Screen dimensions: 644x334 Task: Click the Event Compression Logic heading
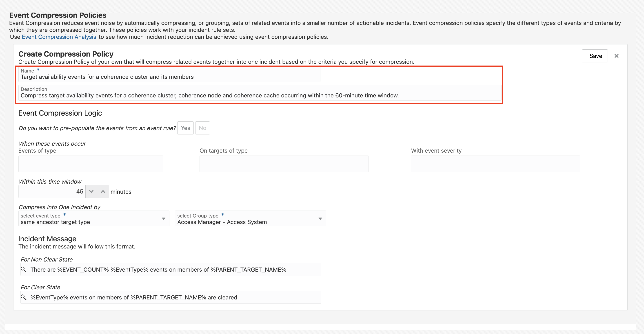point(60,113)
